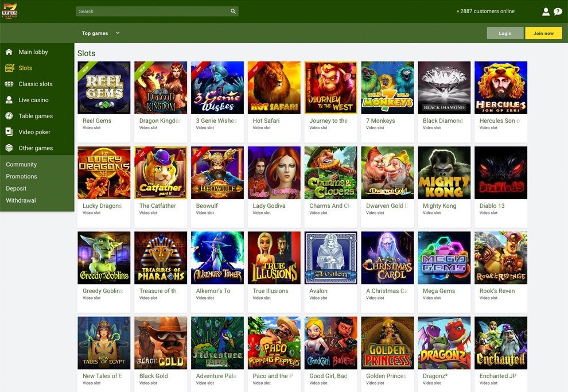Open the Promotions link

(x=21, y=176)
